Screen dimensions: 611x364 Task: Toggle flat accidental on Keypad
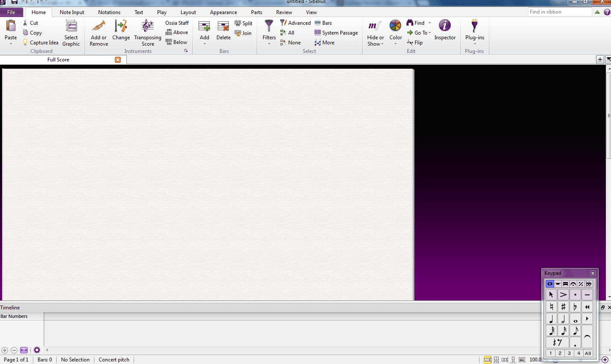[x=575, y=306]
